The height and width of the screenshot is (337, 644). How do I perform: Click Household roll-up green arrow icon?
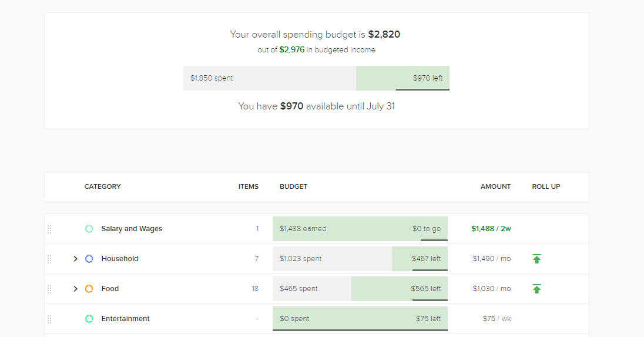[536, 259]
